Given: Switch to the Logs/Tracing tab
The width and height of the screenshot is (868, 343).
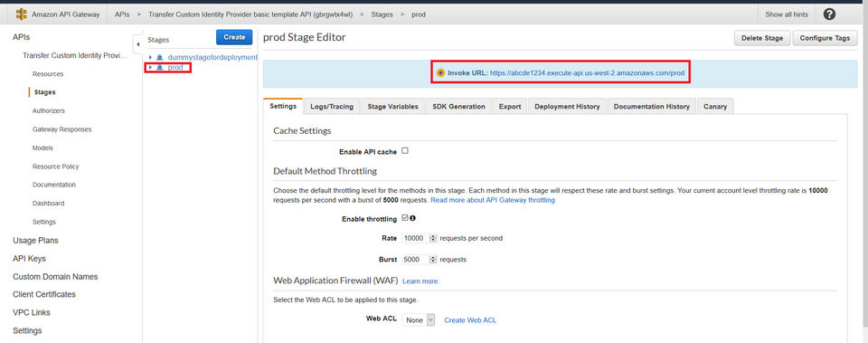Looking at the screenshot, I should click(x=332, y=107).
